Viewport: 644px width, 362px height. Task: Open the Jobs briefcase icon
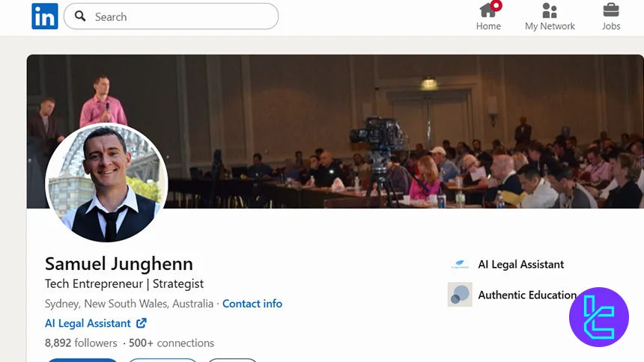point(611,10)
